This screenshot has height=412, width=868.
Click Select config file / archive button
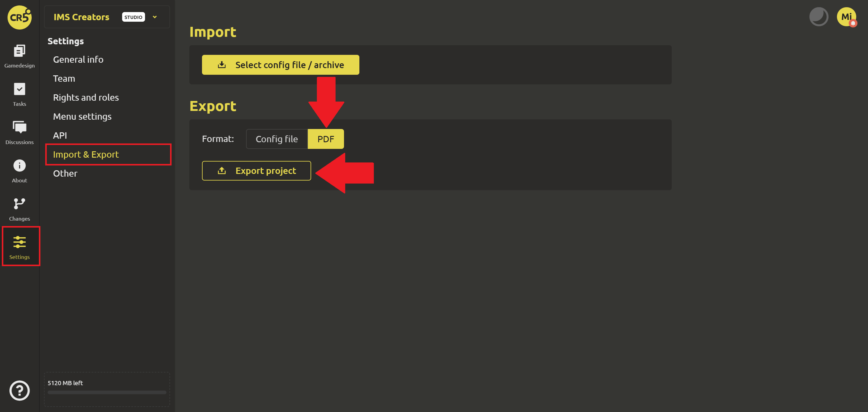pos(280,65)
